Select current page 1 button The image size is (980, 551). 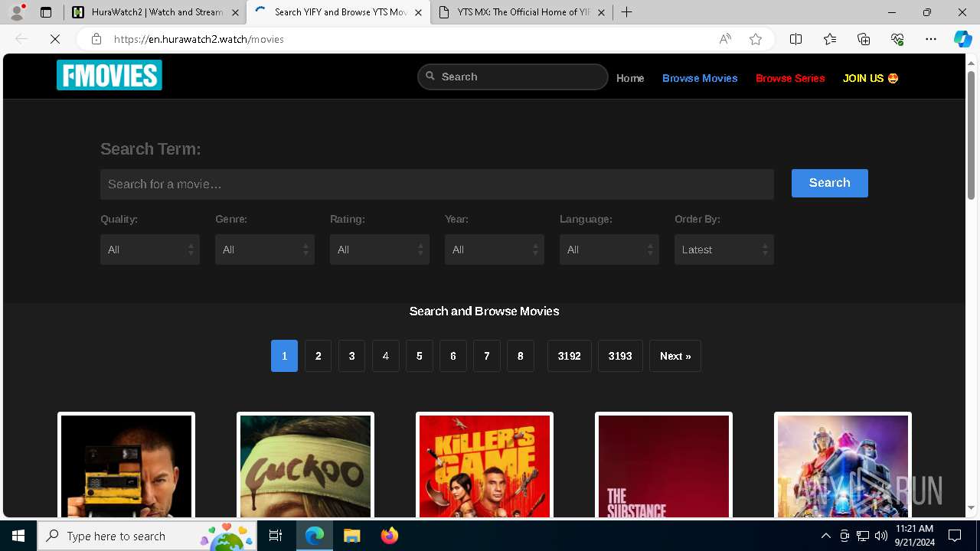(284, 356)
